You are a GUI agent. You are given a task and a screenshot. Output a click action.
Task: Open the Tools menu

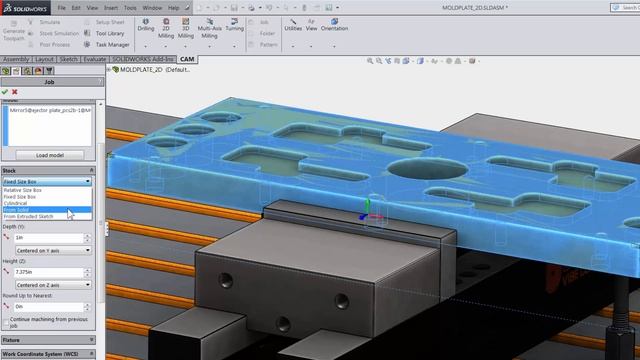click(130, 8)
